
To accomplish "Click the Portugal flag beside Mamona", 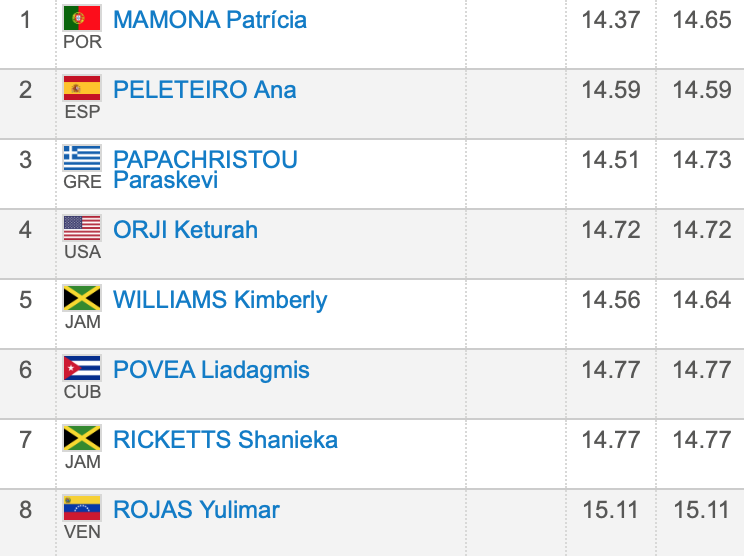I will pyautogui.click(x=82, y=18).
